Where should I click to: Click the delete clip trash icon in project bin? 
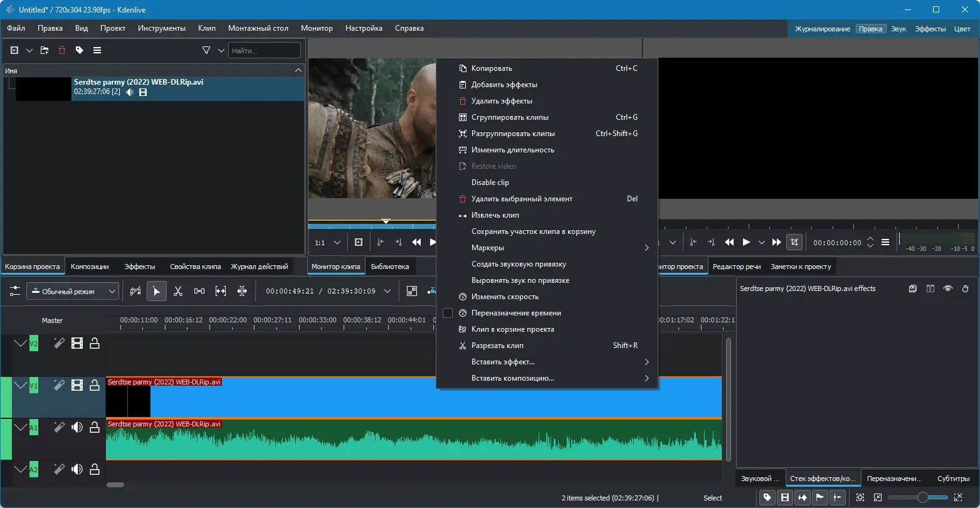click(x=62, y=50)
